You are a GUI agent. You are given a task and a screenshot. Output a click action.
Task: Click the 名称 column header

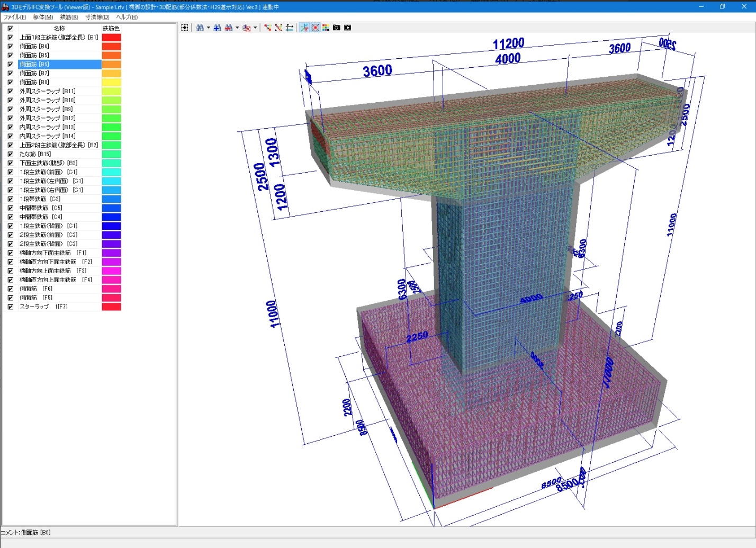pos(59,29)
